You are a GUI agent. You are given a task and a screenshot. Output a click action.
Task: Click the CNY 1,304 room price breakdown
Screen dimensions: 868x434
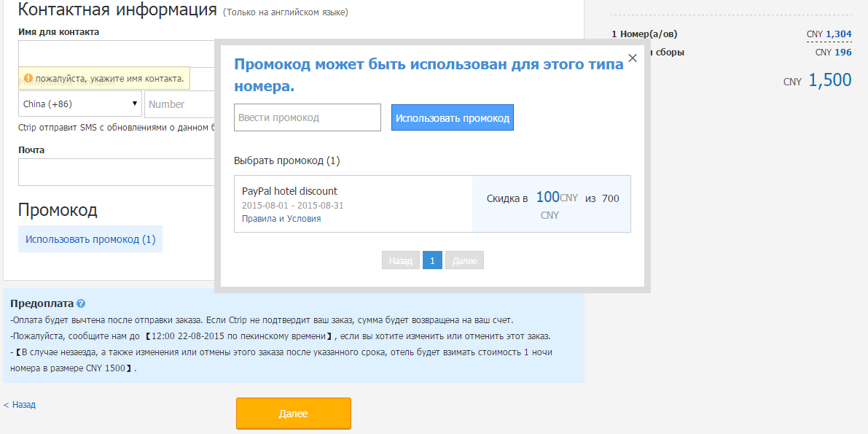(829, 34)
